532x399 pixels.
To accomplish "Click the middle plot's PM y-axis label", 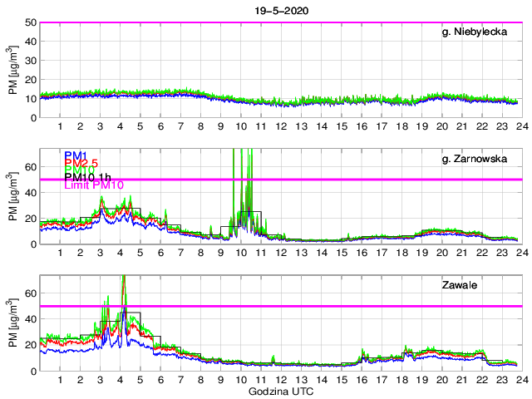I will pyautogui.click(x=13, y=196).
